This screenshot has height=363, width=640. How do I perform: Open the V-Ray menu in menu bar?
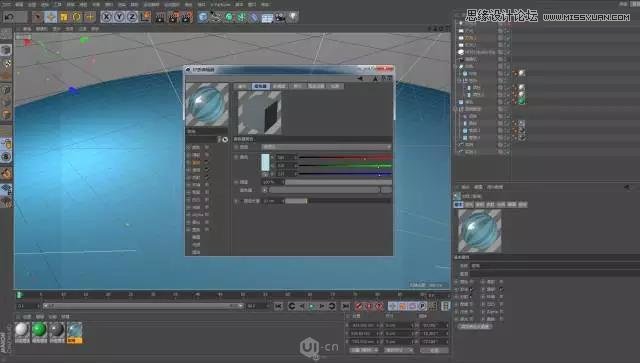tap(220, 4)
